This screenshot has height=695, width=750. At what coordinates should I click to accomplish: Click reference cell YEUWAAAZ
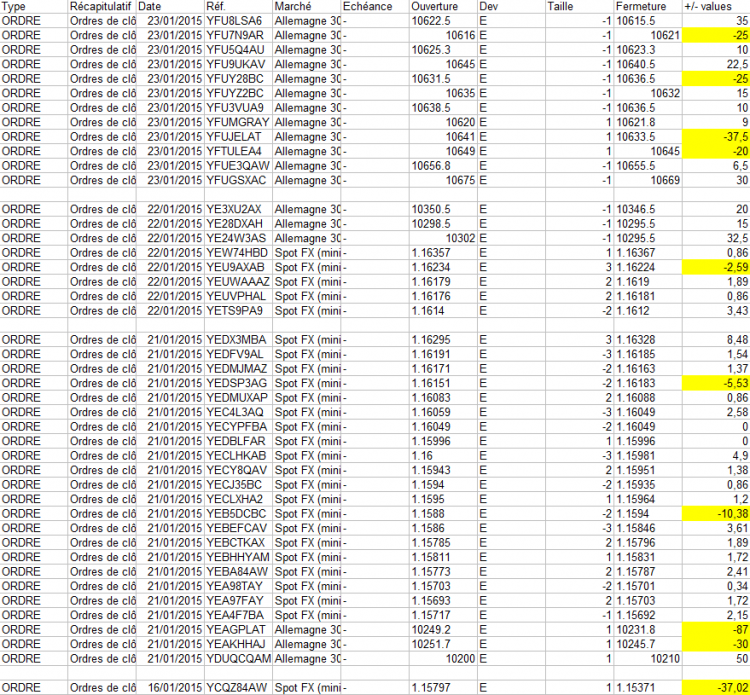[x=239, y=282]
